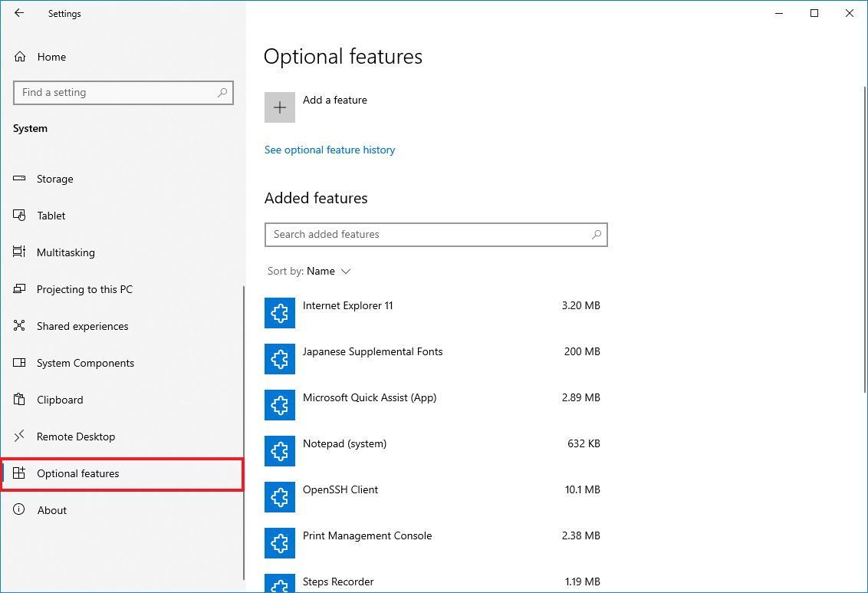Open Multitasking via its sidebar icon
This screenshot has width=868, height=593.
(x=20, y=252)
